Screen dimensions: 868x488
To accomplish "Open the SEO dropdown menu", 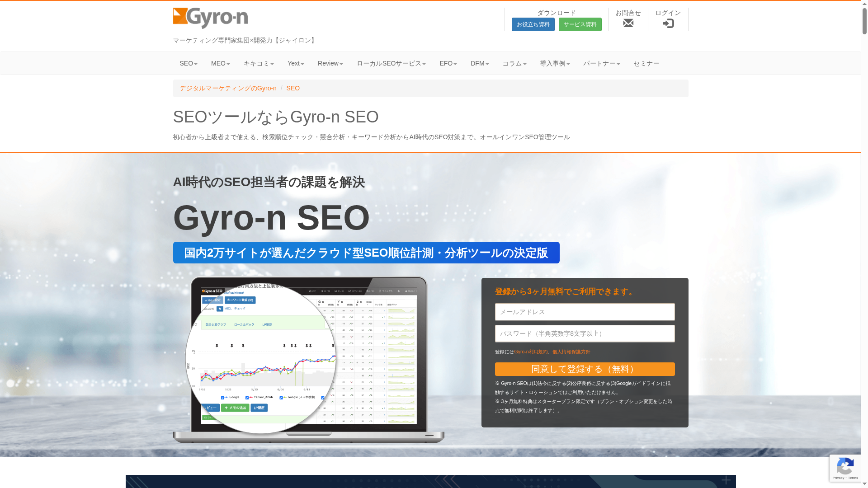I will (x=189, y=63).
